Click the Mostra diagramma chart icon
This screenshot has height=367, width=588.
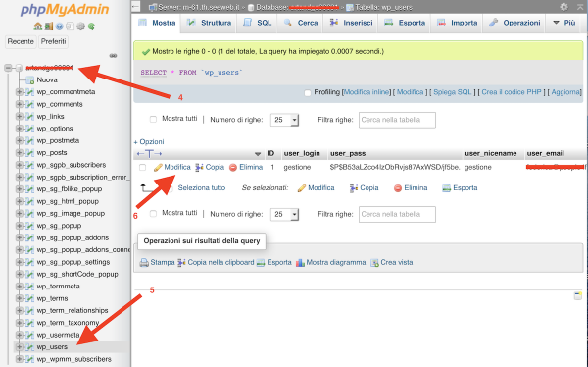pos(300,263)
